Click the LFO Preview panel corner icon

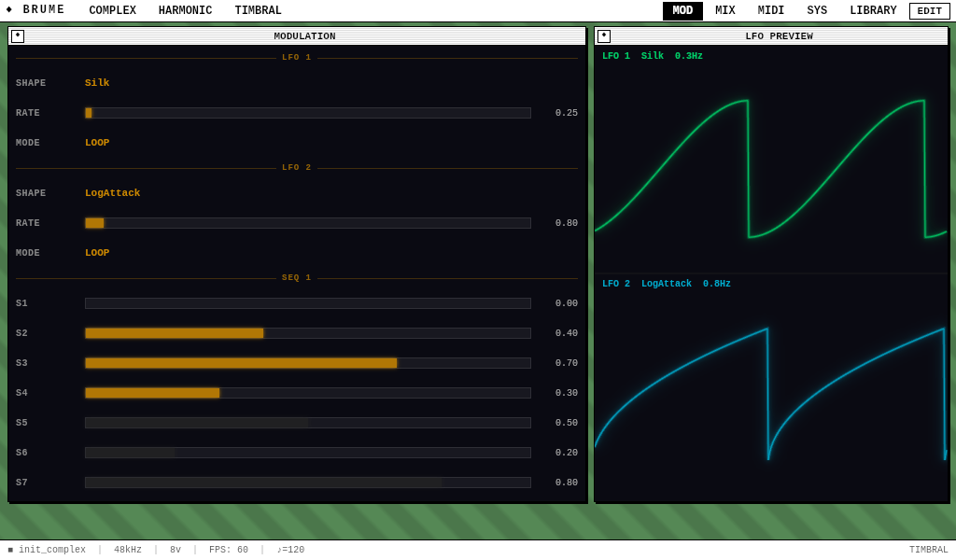tap(604, 36)
